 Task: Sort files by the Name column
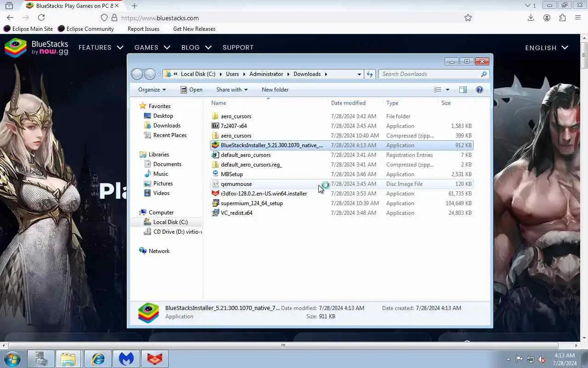pyautogui.click(x=268, y=103)
